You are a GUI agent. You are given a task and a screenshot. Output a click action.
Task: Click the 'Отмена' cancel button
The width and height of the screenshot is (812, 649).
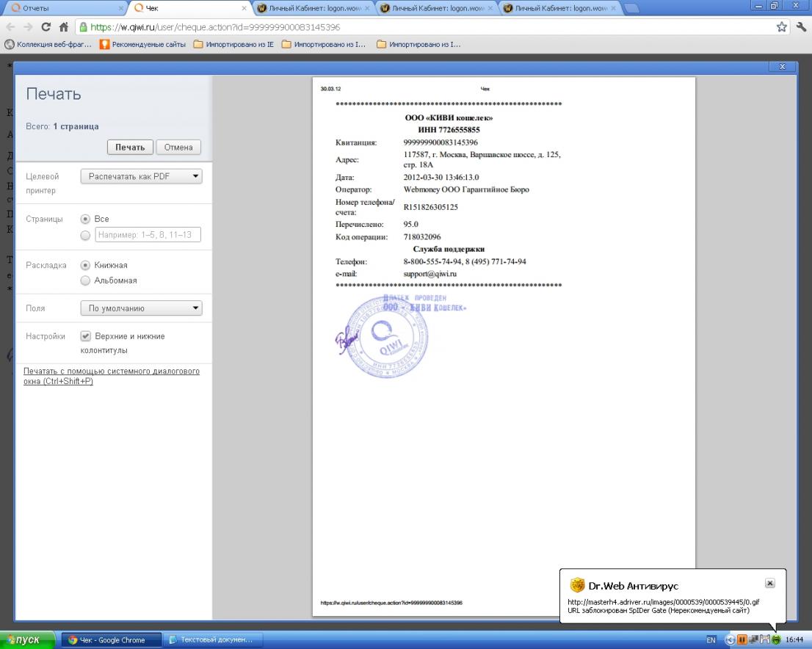[x=178, y=147]
